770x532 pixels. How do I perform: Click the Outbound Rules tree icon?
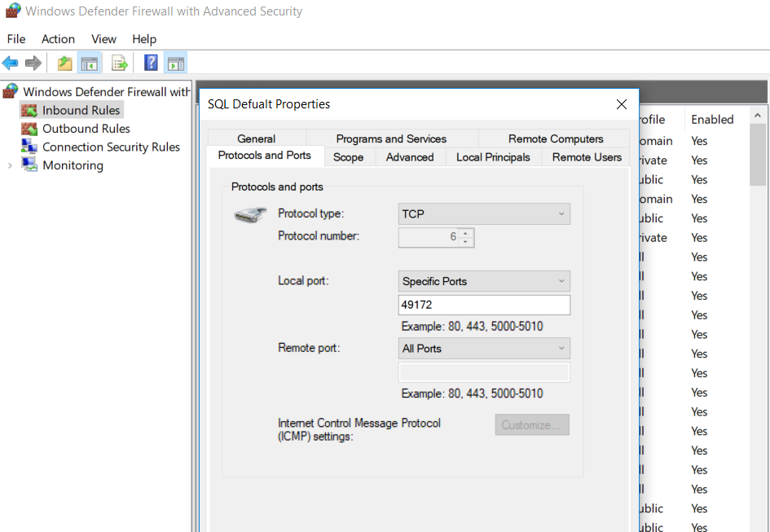(29, 129)
